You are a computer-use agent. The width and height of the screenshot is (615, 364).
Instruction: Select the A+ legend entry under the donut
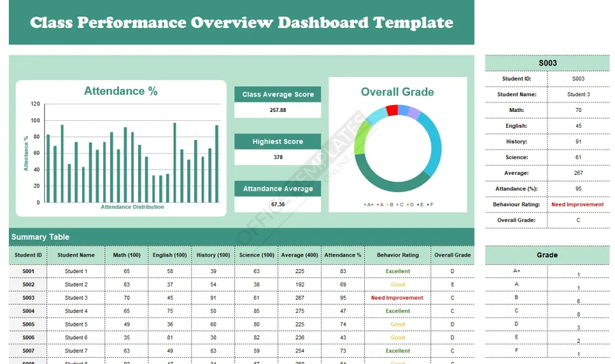[x=369, y=204]
